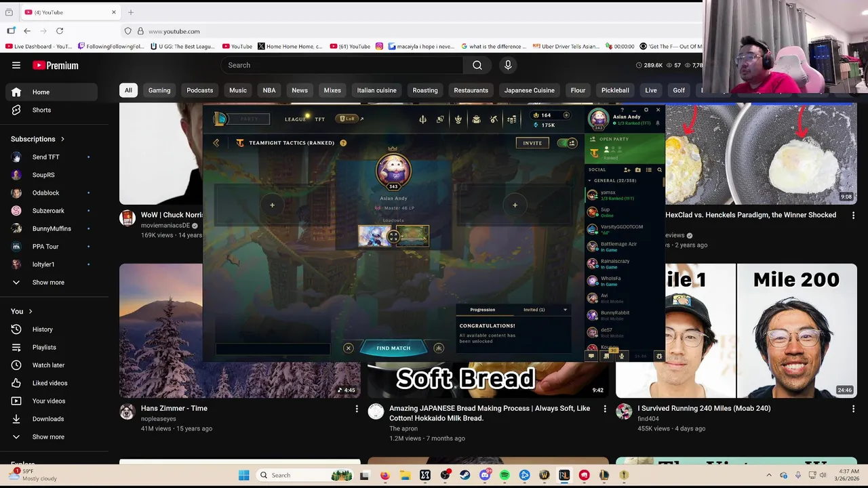The image size is (868, 488).
Task: Search friends with Social magnifier icon
Action: (659, 169)
